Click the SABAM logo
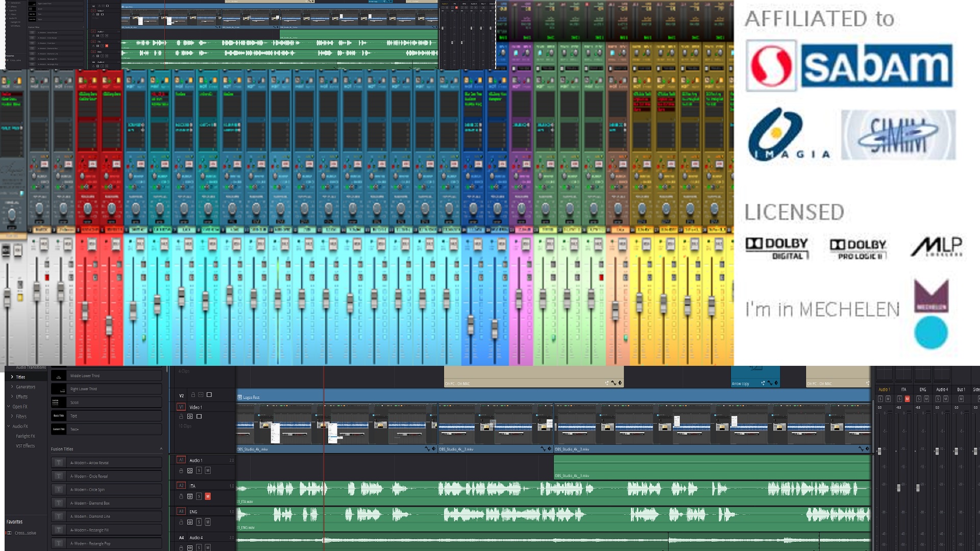The image size is (980, 551). click(x=849, y=66)
